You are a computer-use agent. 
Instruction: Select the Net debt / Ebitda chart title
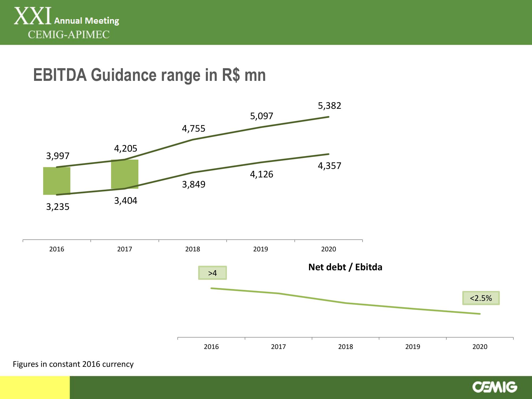(x=345, y=267)
